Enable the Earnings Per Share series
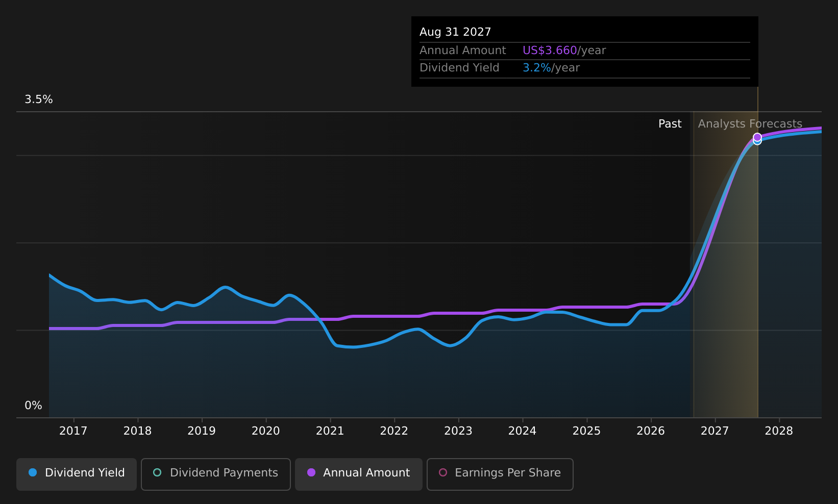 [x=500, y=474]
